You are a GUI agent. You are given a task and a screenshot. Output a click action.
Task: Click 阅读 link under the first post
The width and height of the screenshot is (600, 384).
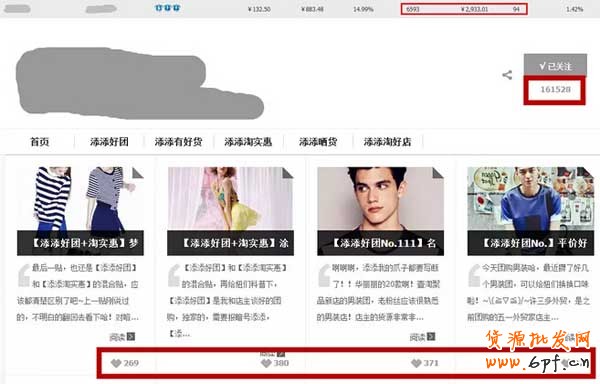click(x=122, y=337)
